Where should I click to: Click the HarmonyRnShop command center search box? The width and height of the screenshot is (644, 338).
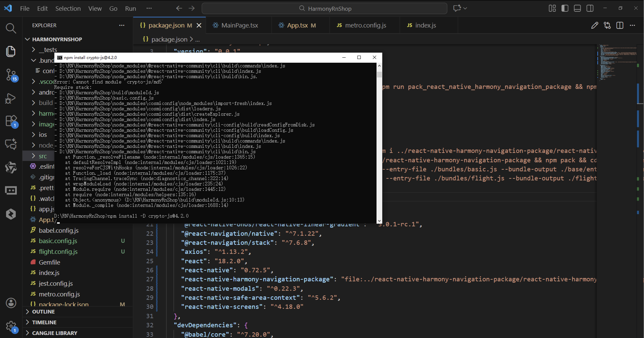tap(324, 8)
